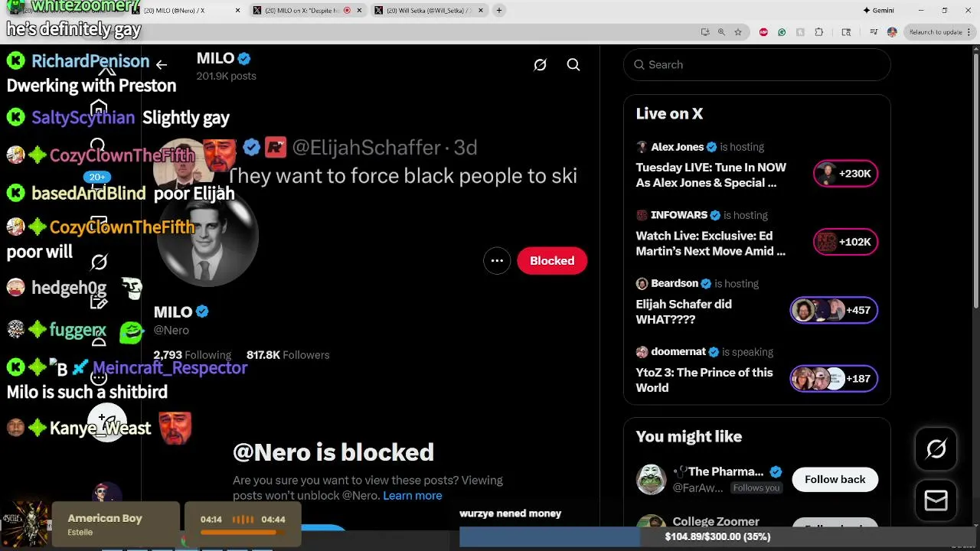Click Relaunch to update button
Viewport: 980px width, 551px height.
coord(934,32)
